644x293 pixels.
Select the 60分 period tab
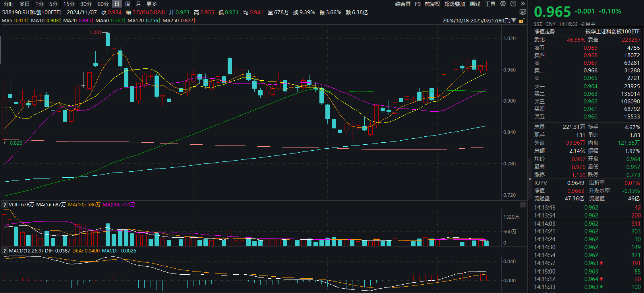(103, 4)
